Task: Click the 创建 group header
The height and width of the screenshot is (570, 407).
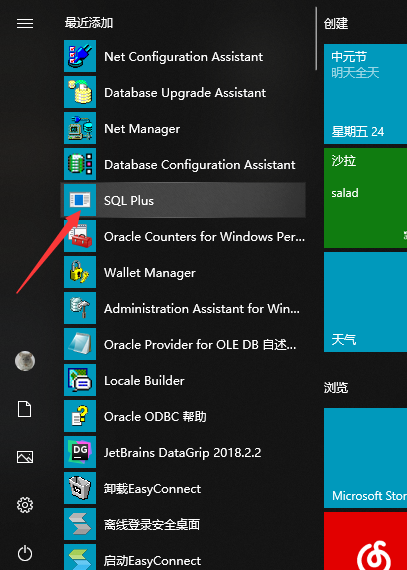Action: click(x=336, y=24)
